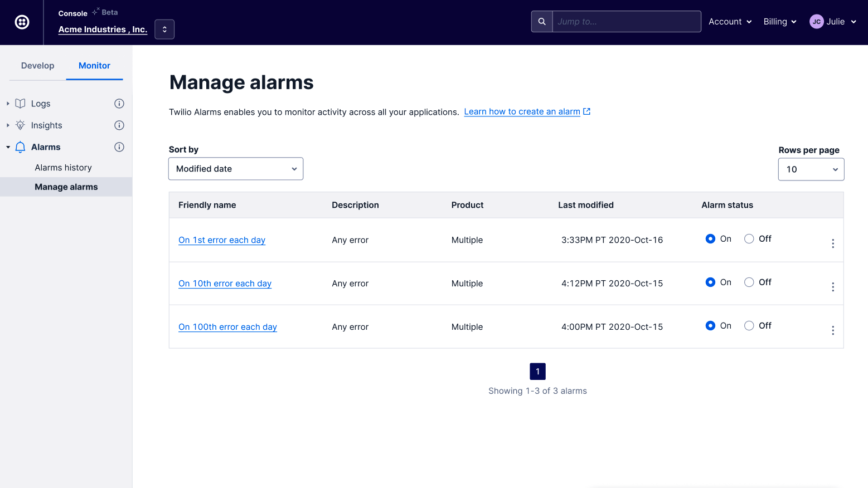Screen dimensions: 868x488
Task: Click the Description column header
Action: [355, 205]
